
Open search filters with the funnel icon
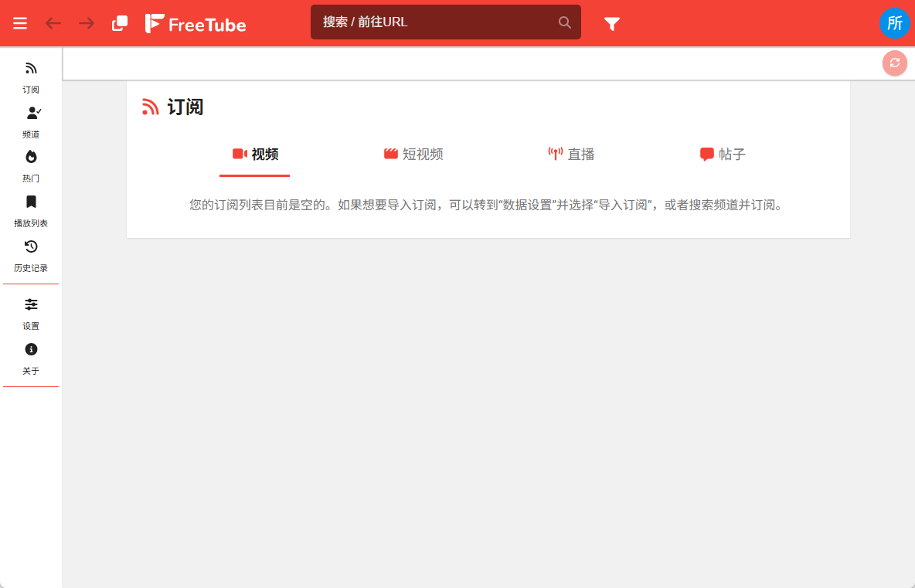coord(611,24)
